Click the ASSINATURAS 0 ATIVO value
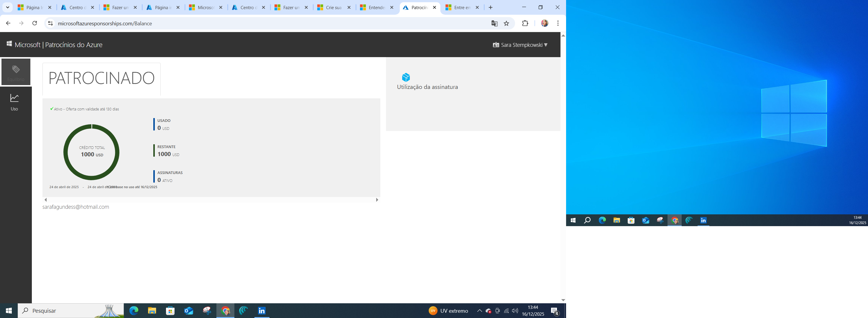 (165, 180)
